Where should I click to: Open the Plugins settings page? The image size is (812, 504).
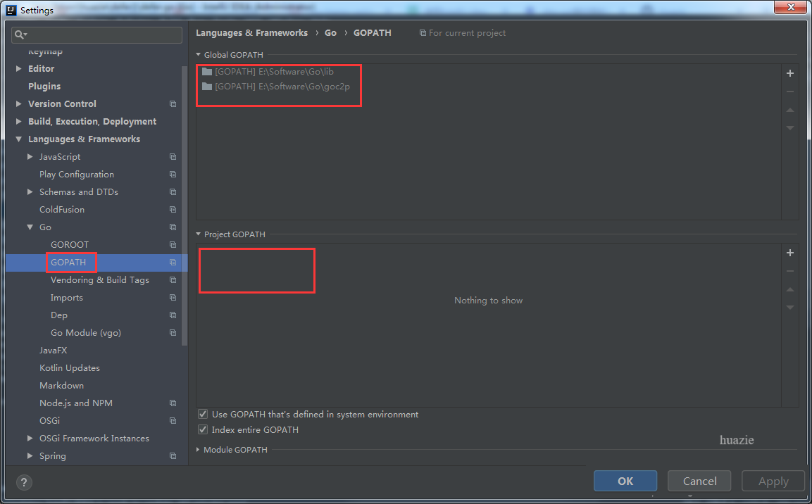coord(44,87)
